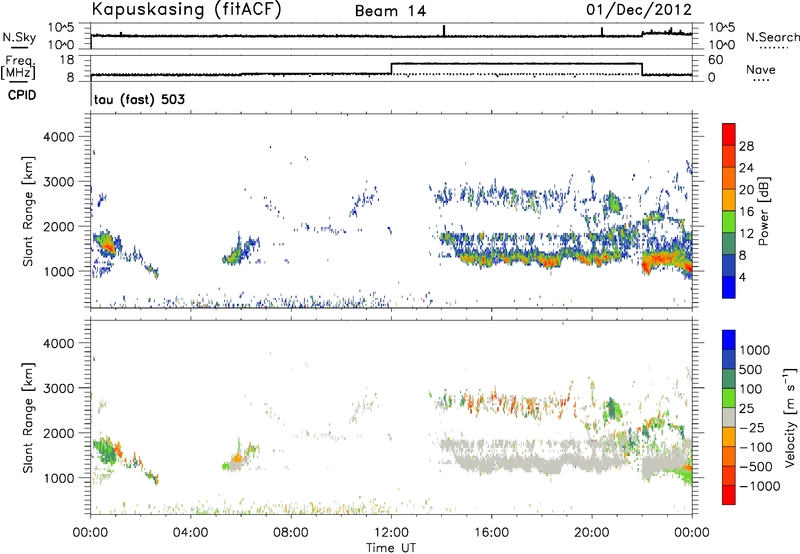Click the 60 tick on Nave axis
Viewport: 800px width, 554px height.
click(716, 60)
